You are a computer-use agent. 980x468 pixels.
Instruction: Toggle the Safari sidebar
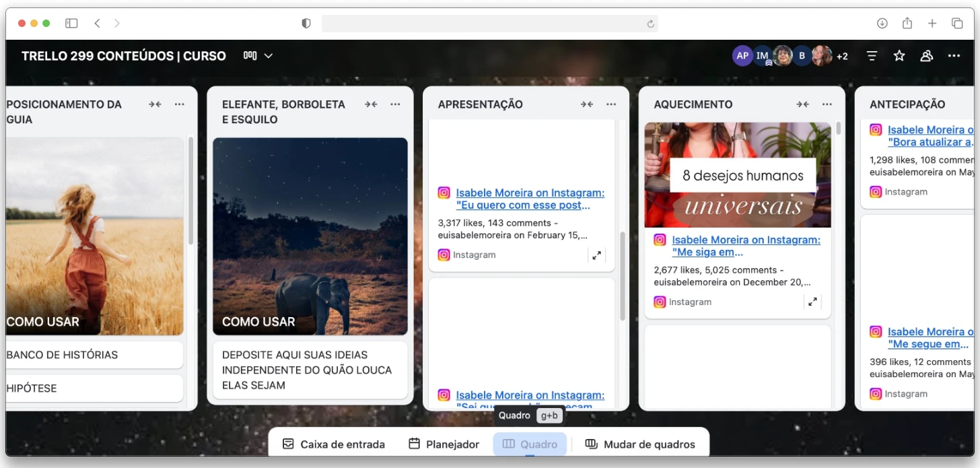click(71, 24)
